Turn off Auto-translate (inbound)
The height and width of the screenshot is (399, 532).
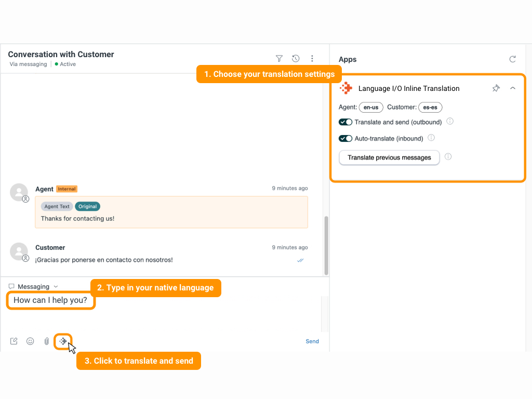[x=345, y=138]
